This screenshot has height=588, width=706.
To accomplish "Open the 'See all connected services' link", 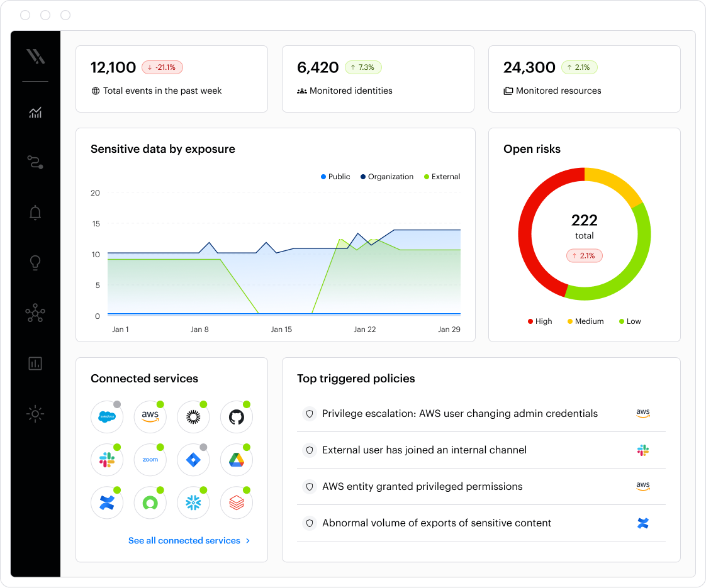I will [184, 540].
